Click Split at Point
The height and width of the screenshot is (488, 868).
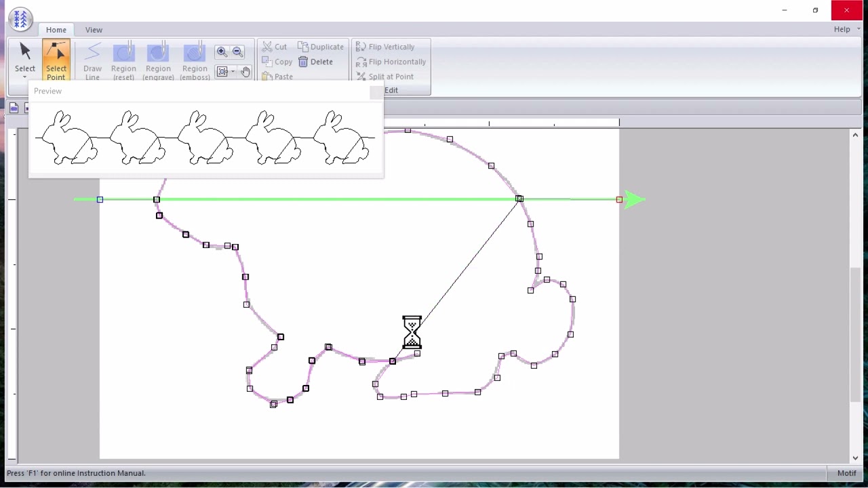tap(384, 77)
